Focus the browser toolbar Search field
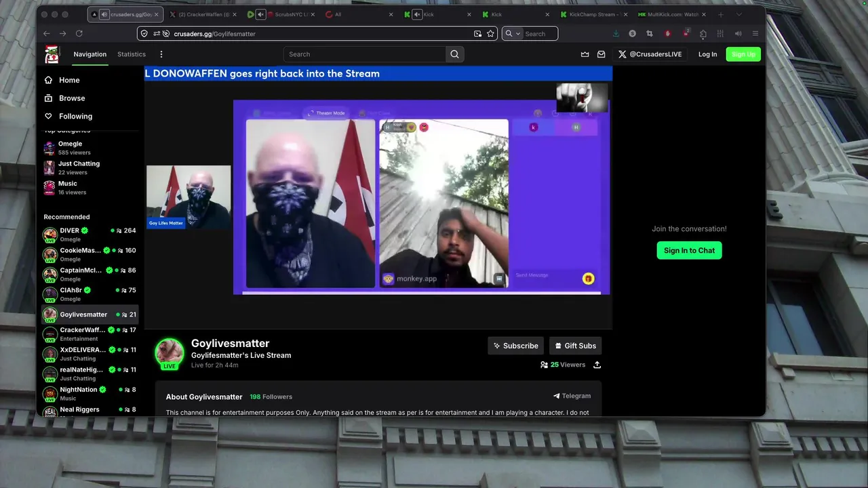This screenshot has width=868, height=488. (540, 33)
